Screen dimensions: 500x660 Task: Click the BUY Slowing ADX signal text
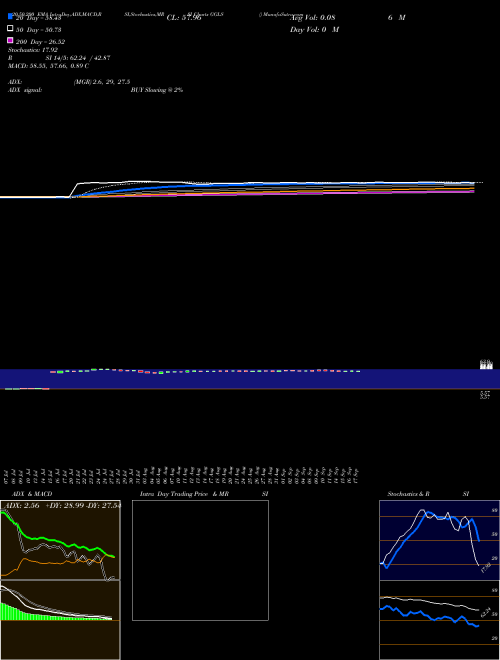pyautogui.click(x=157, y=90)
